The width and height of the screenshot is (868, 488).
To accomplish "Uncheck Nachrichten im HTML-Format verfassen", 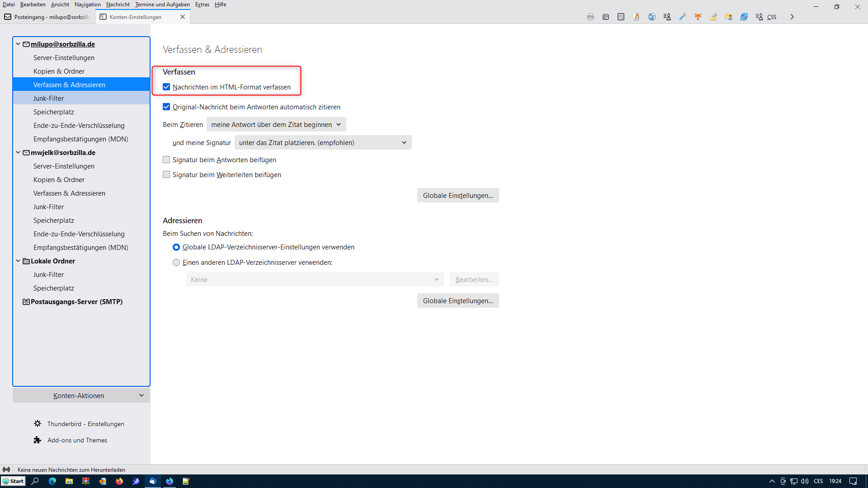I will tap(166, 87).
